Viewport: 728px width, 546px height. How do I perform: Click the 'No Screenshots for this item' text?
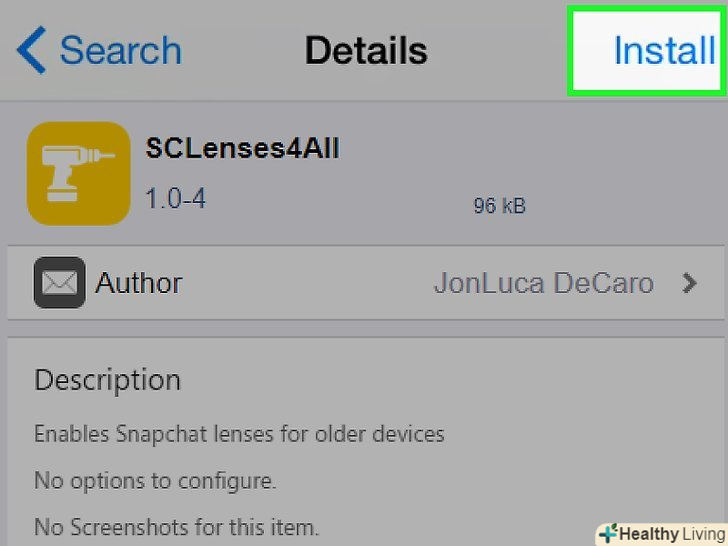176,525
